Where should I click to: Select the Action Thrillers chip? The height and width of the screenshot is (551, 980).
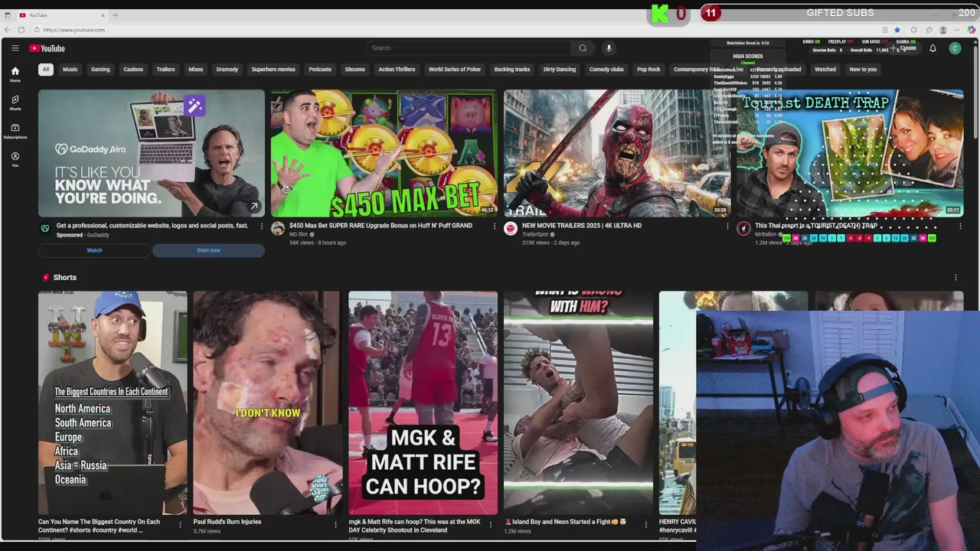397,70
